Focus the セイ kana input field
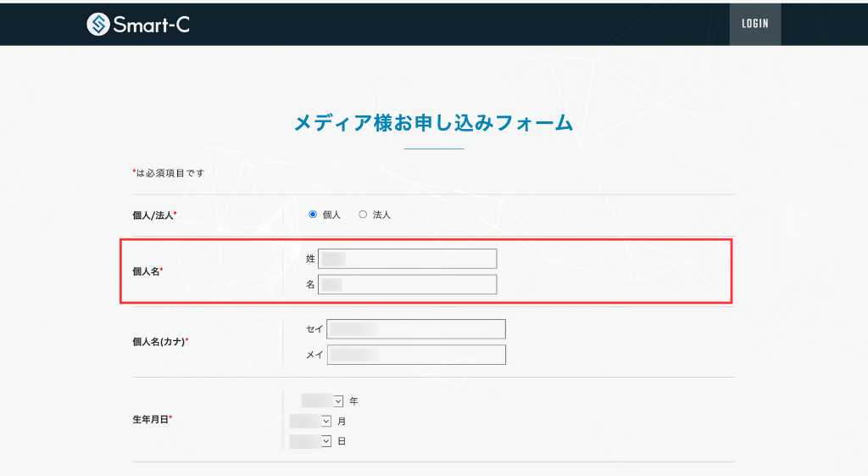This screenshot has width=868, height=476. point(416,329)
